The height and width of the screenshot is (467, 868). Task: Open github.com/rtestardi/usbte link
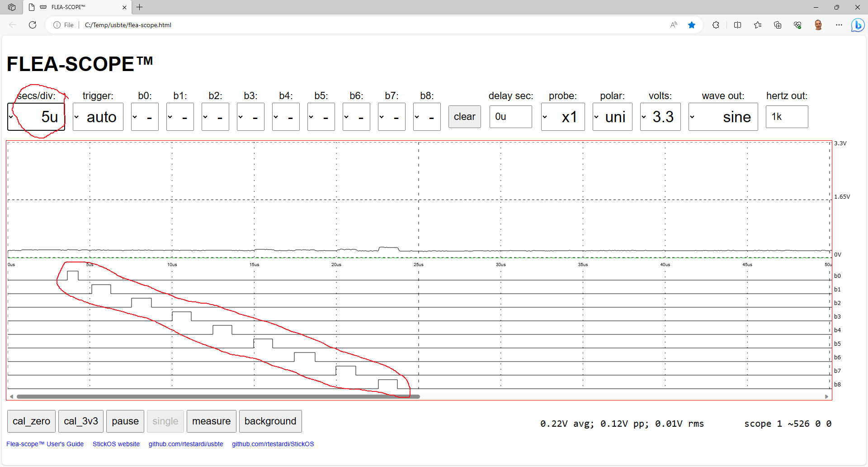coord(186,444)
